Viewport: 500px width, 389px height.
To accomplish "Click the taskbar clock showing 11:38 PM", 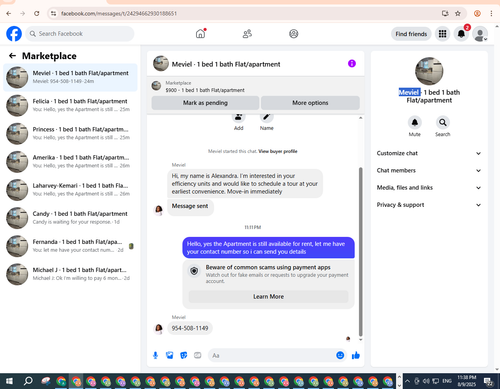I will pos(467,381).
